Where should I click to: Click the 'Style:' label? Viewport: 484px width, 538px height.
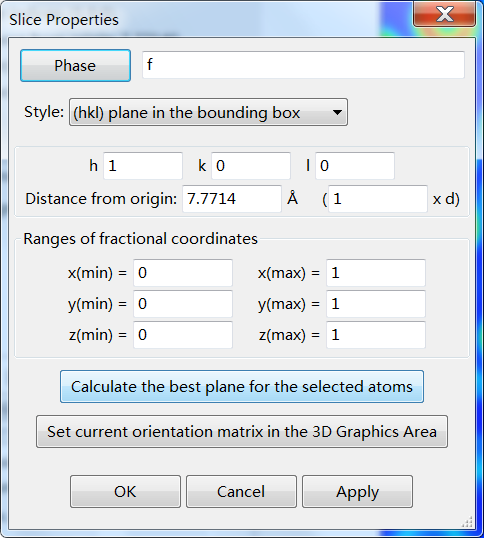44,112
